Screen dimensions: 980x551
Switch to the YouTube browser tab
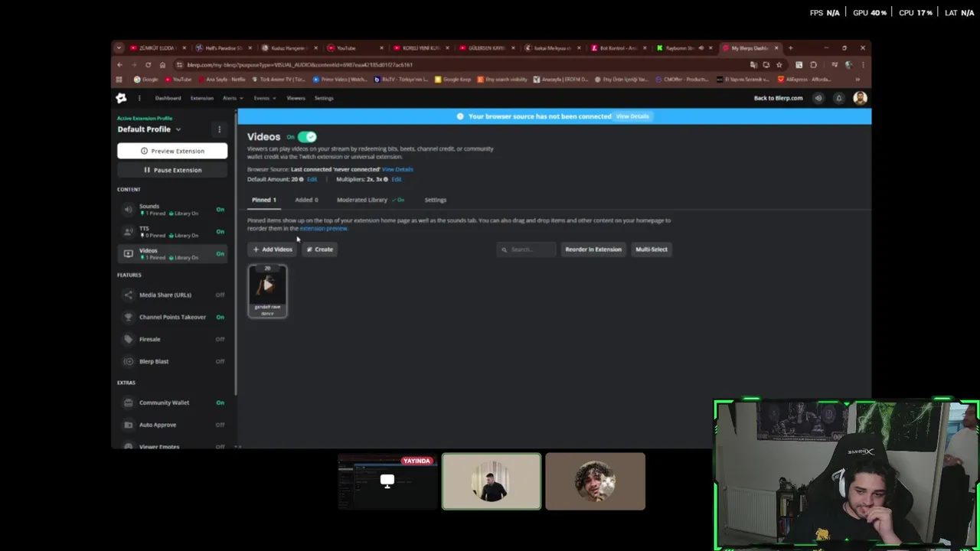pyautogui.click(x=356, y=48)
